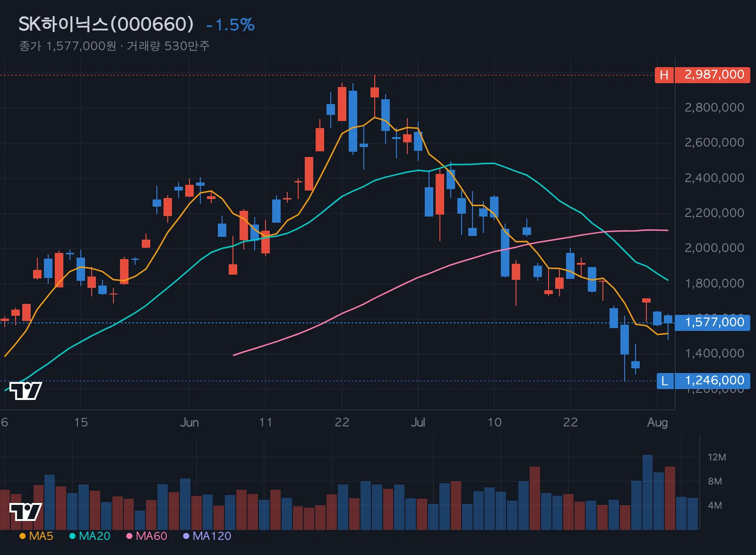Click the teal MA20 legend dot
The width and height of the screenshot is (756, 555).
(72, 536)
